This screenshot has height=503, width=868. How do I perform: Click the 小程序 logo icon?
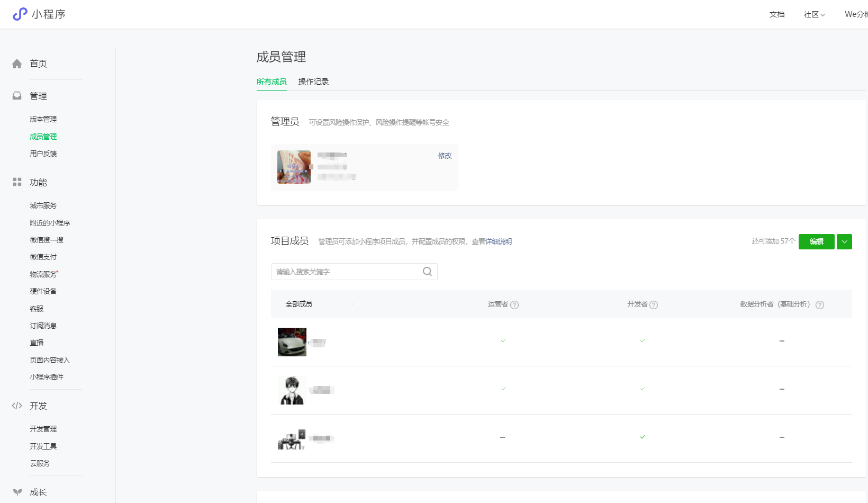[20, 14]
